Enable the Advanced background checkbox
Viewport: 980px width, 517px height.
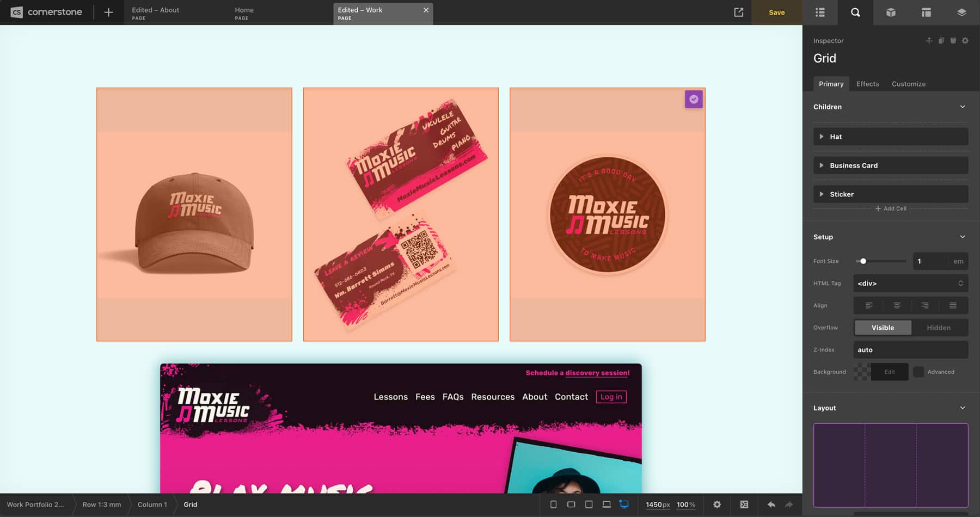(918, 372)
